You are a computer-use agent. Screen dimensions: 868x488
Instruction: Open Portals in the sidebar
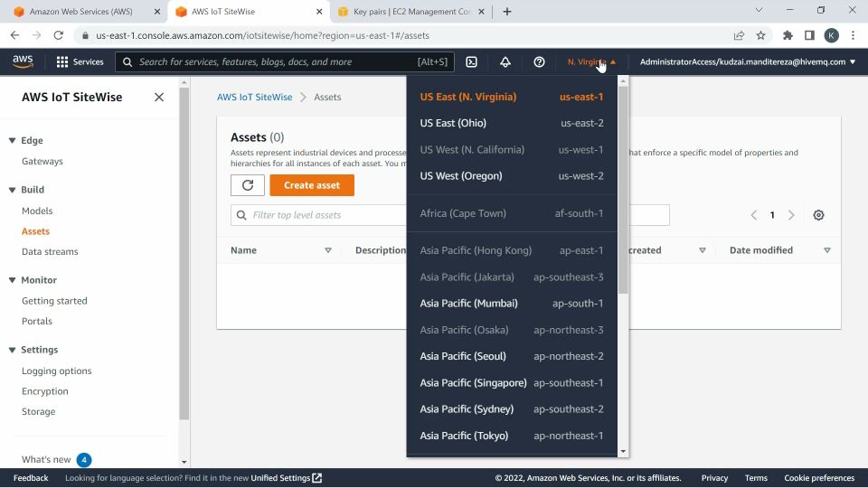click(36, 322)
